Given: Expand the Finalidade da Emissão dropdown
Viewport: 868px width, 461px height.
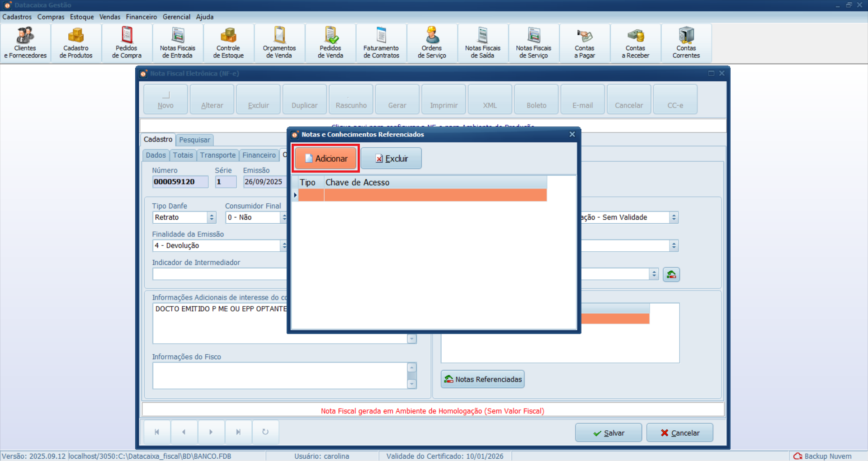Looking at the screenshot, I should tap(283, 245).
